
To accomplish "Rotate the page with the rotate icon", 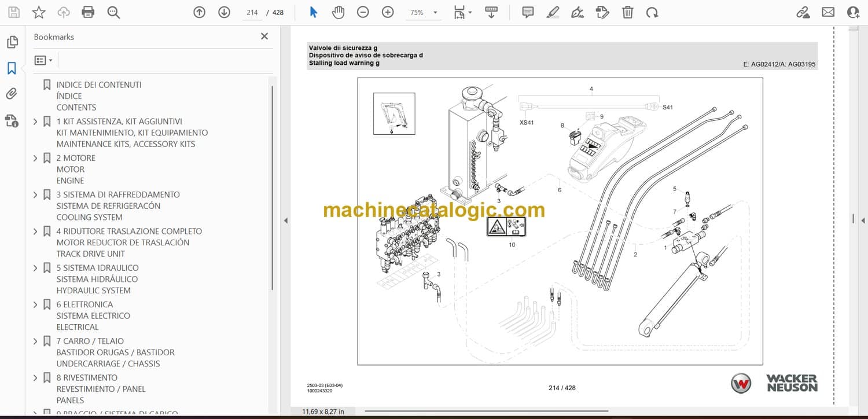I will 652,12.
